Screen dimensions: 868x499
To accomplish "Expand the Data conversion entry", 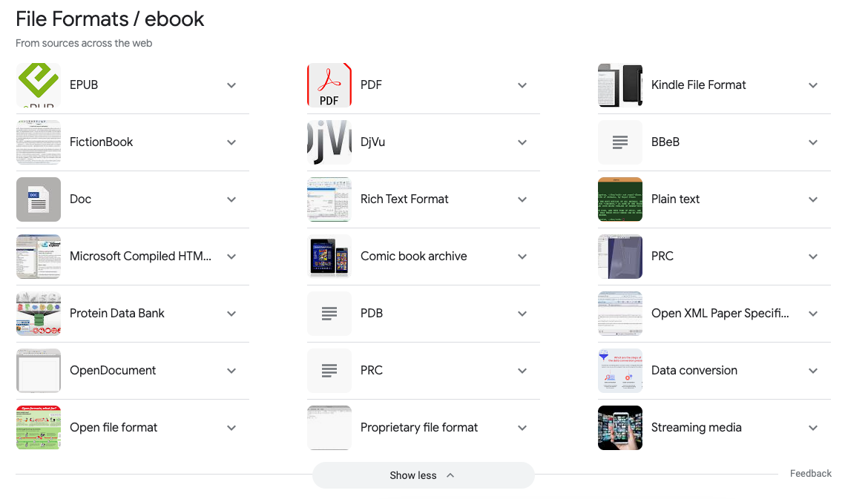I will (x=812, y=371).
